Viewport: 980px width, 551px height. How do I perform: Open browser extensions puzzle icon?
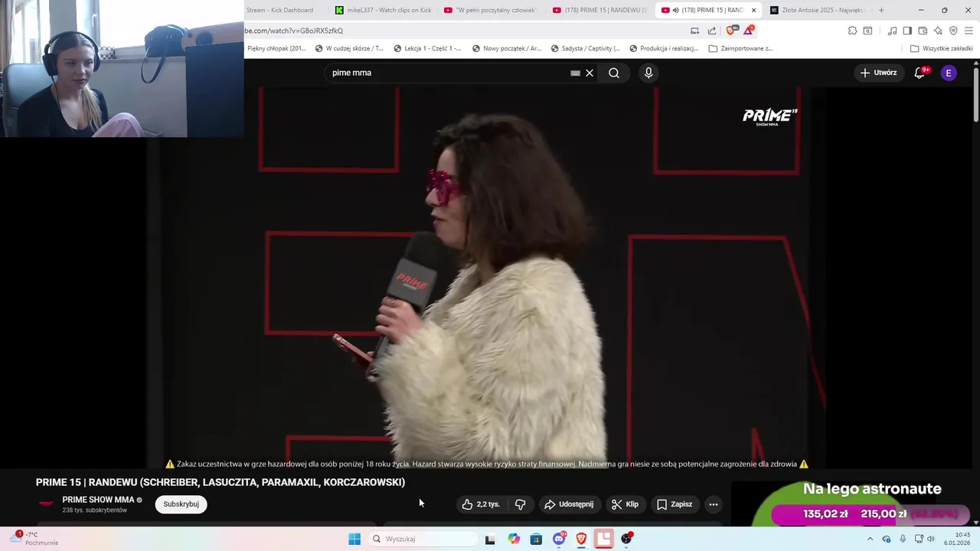point(852,31)
